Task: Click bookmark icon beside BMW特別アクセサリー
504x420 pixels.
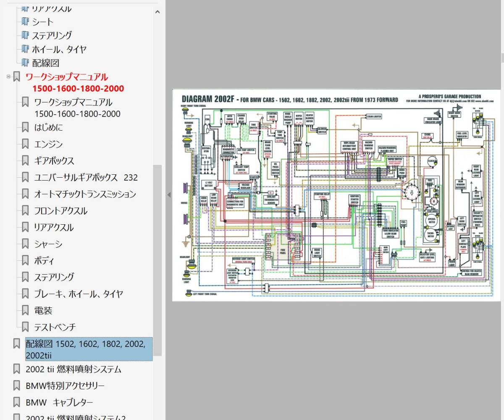Action: coord(17,386)
